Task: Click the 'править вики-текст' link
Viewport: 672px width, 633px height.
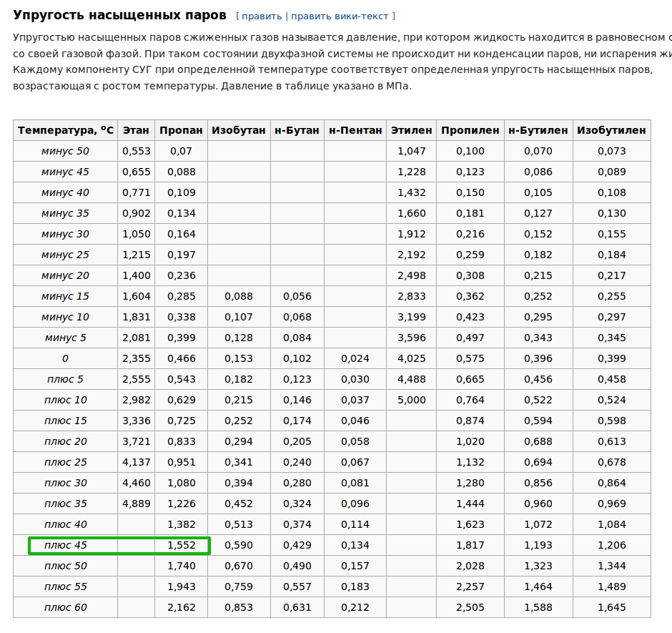Action: point(340,16)
